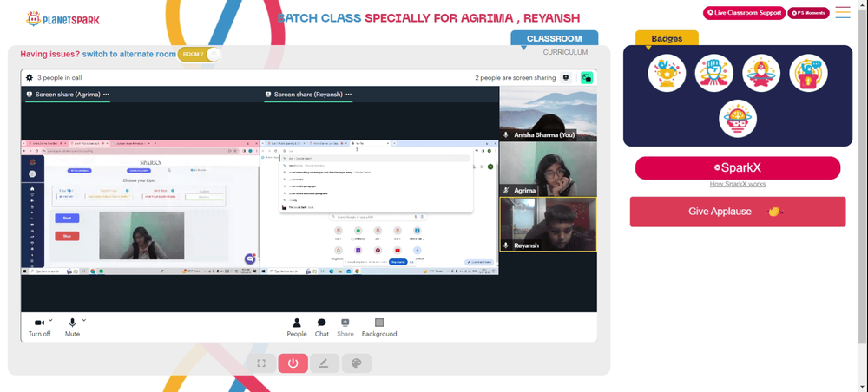Open SparkX from the red button
This screenshot has width=868, height=392.
(x=737, y=168)
